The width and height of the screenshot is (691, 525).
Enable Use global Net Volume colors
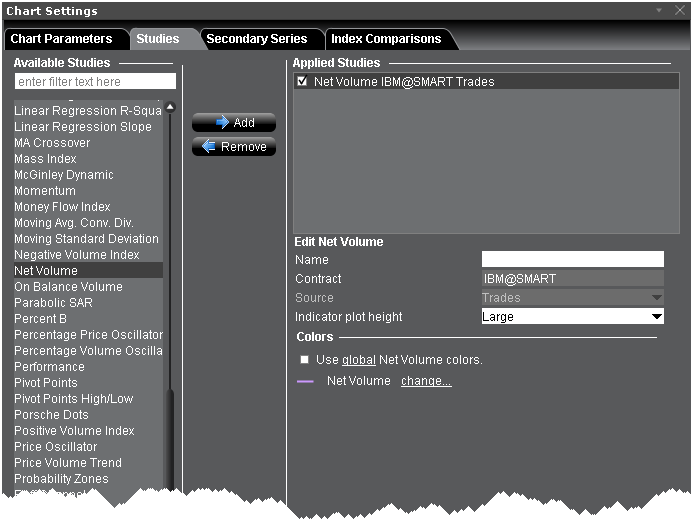pyautogui.click(x=304, y=360)
